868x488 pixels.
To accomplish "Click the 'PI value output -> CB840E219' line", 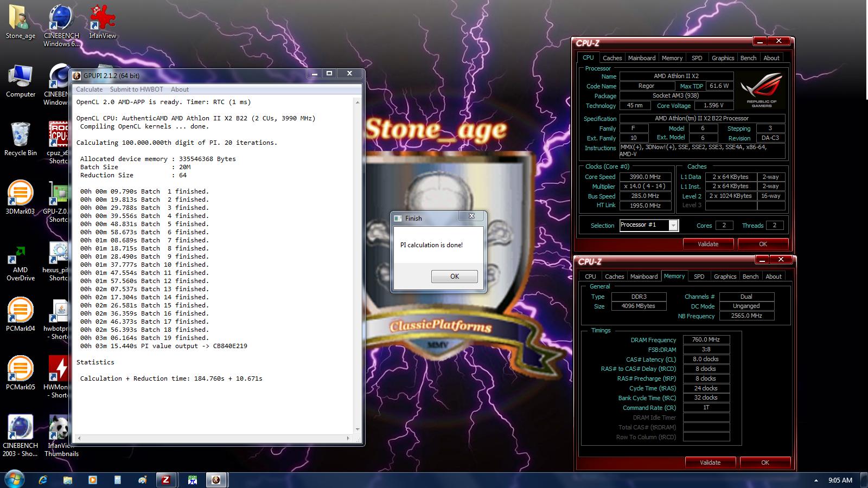I will (x=164, y=346).
